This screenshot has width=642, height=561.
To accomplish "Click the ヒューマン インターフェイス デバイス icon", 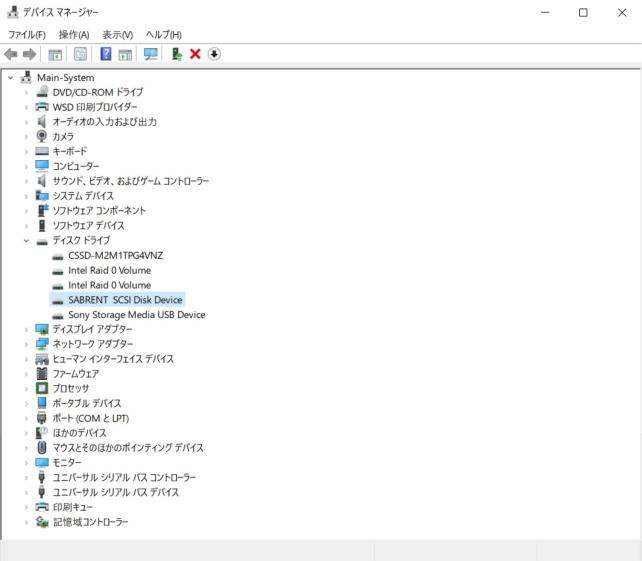I will (x=42, y=359).
